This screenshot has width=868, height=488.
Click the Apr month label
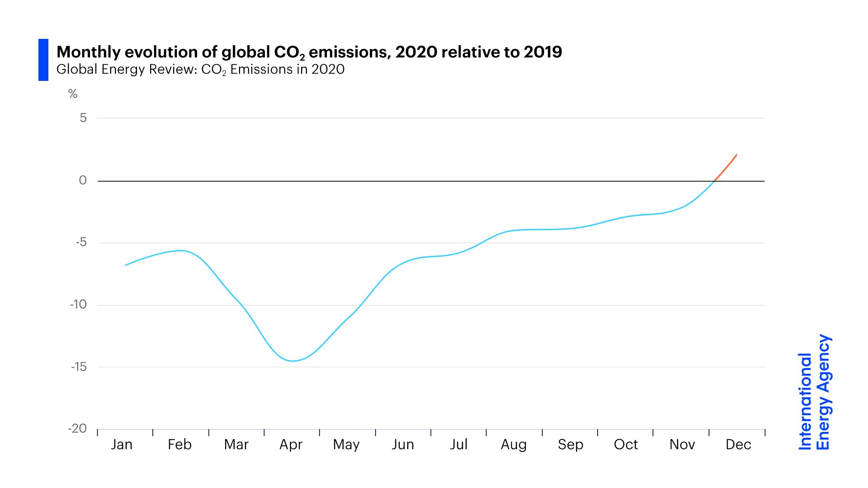pos(291,445)
